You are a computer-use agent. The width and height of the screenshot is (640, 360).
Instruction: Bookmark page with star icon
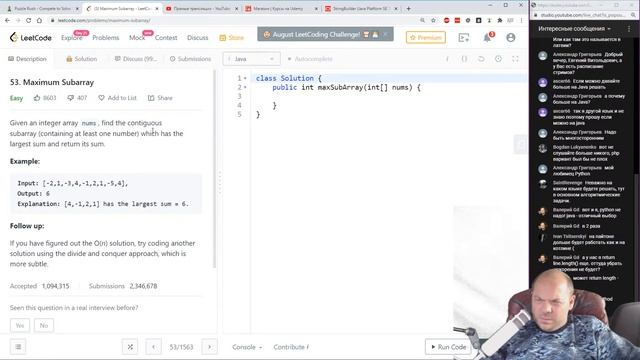click(433, 20)
